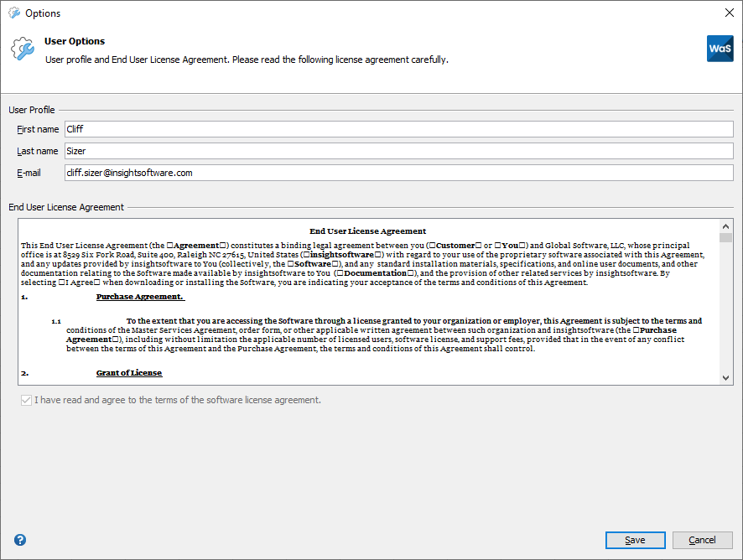Click the User Profile section label
This screenshot has width=743, height=560.
(31, 110)
